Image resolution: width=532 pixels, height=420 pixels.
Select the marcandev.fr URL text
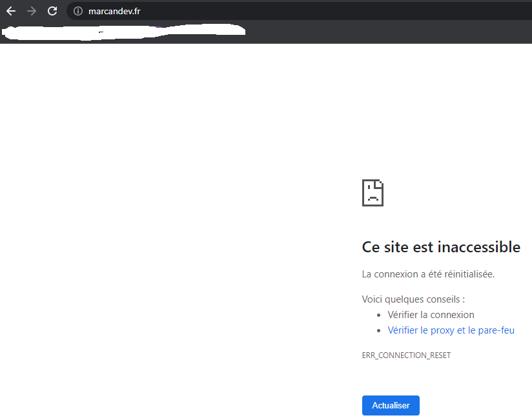(x=114, y=11)
